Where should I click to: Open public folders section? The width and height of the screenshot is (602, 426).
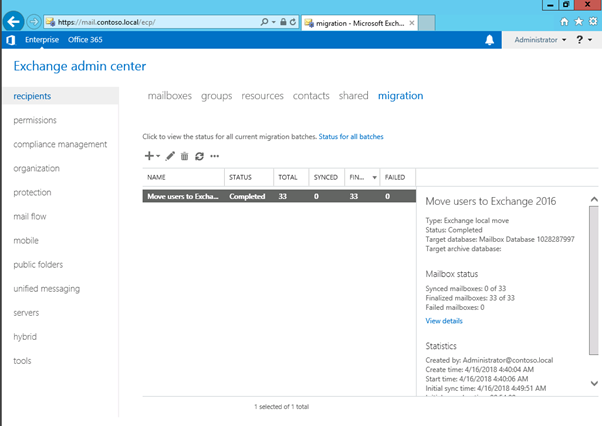[38, 264]
